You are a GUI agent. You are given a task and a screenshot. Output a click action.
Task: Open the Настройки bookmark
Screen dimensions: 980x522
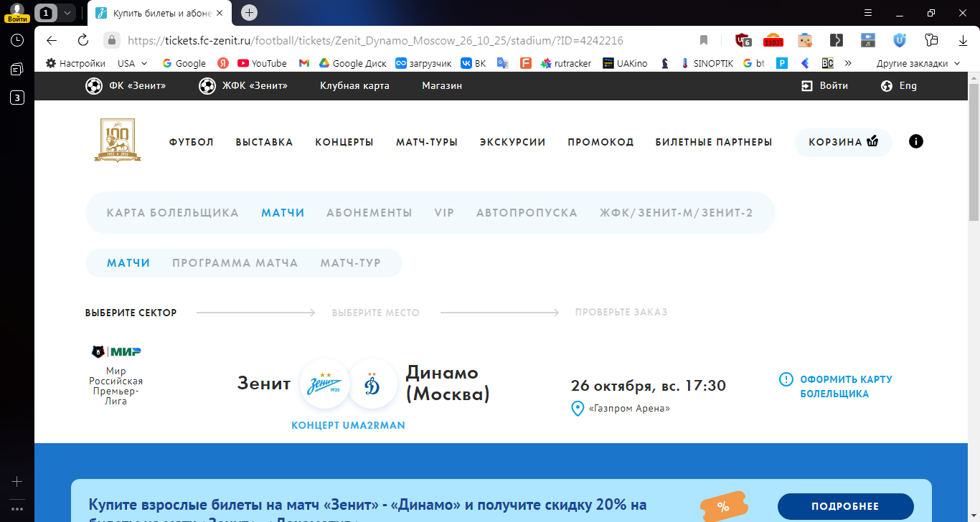coord(75,63)
